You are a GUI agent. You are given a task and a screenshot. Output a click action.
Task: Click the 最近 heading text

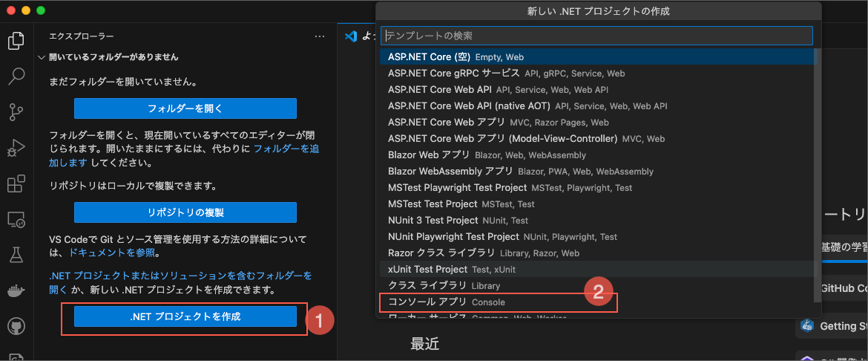tap(424, 344)
